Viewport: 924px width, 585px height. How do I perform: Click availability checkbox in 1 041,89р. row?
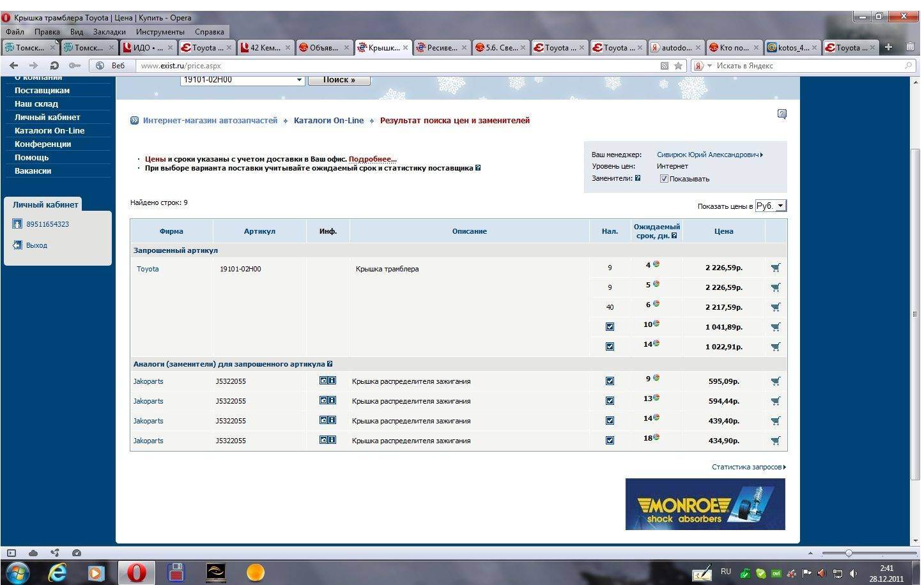(610, 327)
